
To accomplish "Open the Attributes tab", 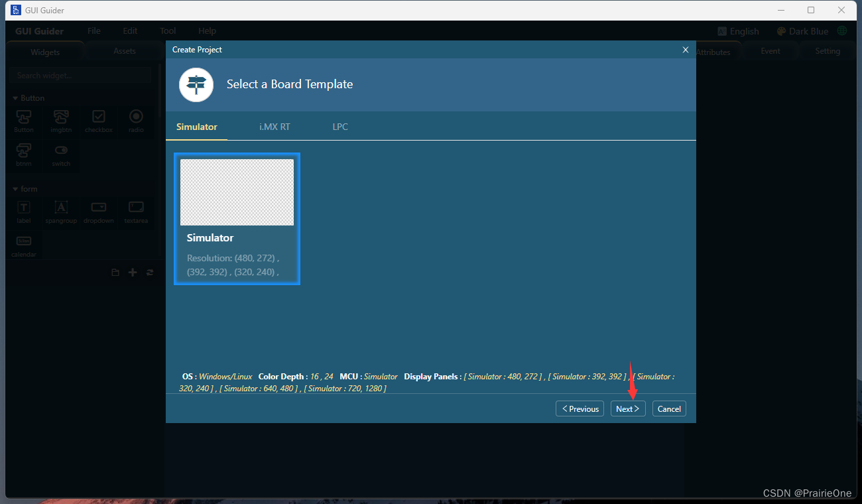I will [713, 52].
